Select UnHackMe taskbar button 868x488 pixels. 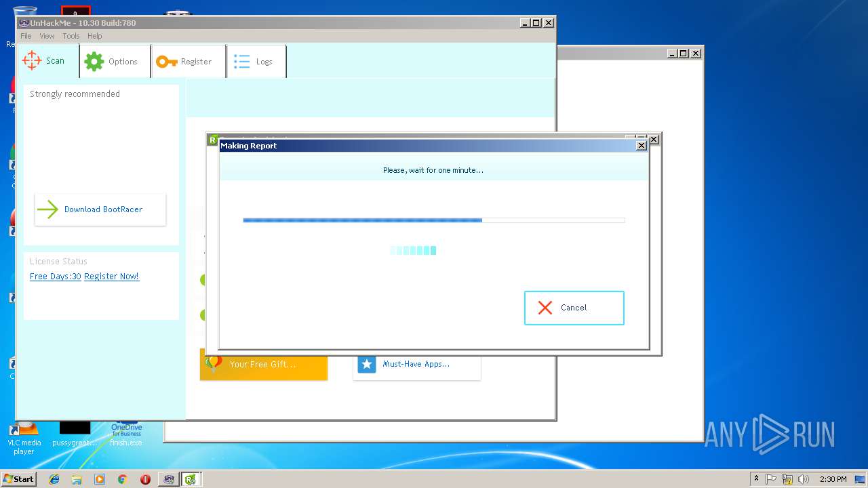click(x=169, y=479)
